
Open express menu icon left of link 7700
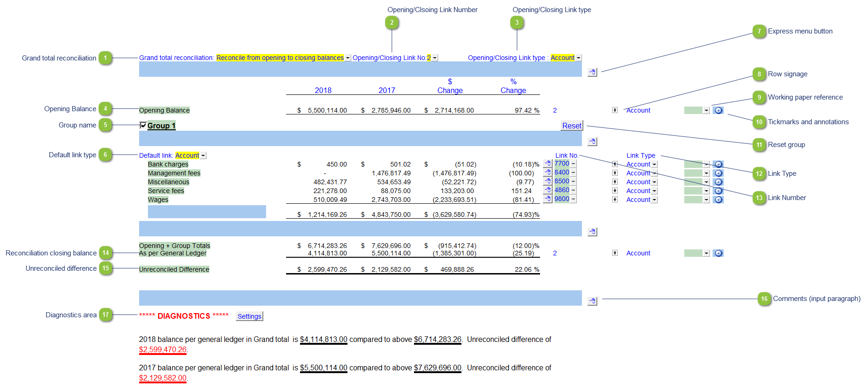coord(548,164)
